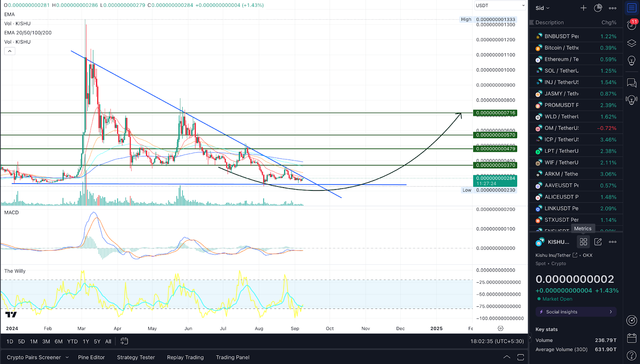This screenshot has width=640, height=364.
Task: Click the TradingView logo on chart
Action: [11, 315]
